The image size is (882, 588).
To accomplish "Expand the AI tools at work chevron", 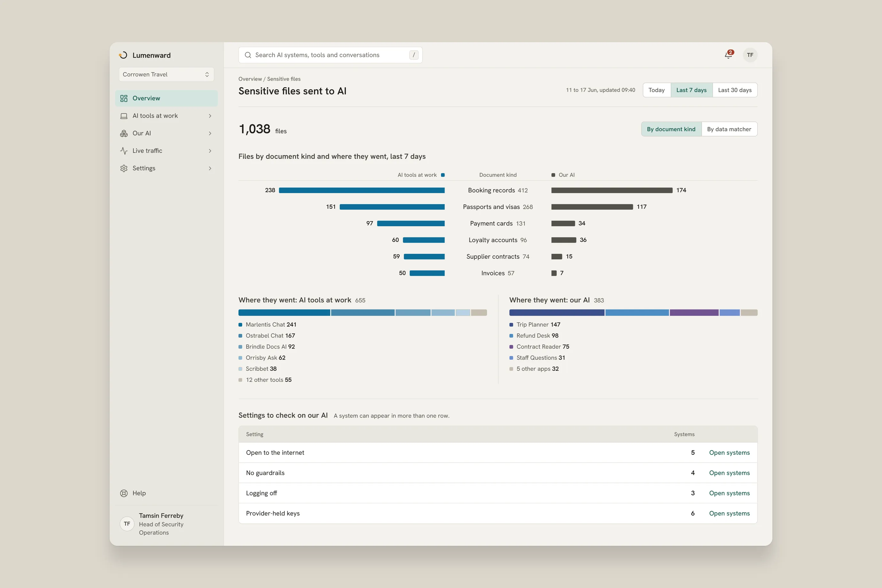I will 210,116.
